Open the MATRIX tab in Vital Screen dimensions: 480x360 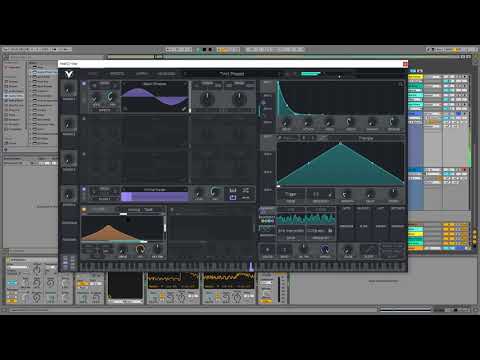141,74
